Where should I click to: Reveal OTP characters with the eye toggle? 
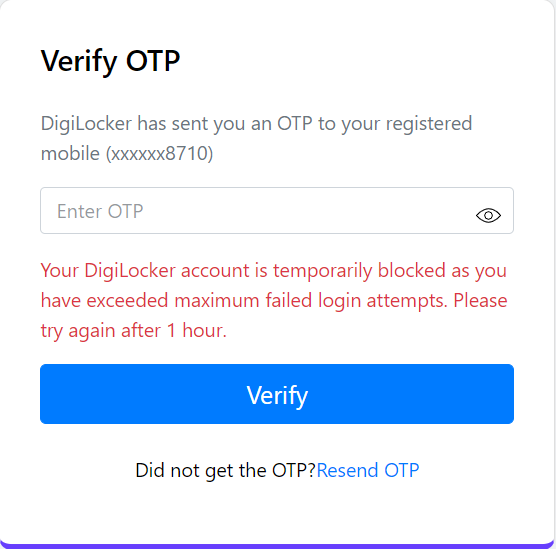(x=488, y=215)
